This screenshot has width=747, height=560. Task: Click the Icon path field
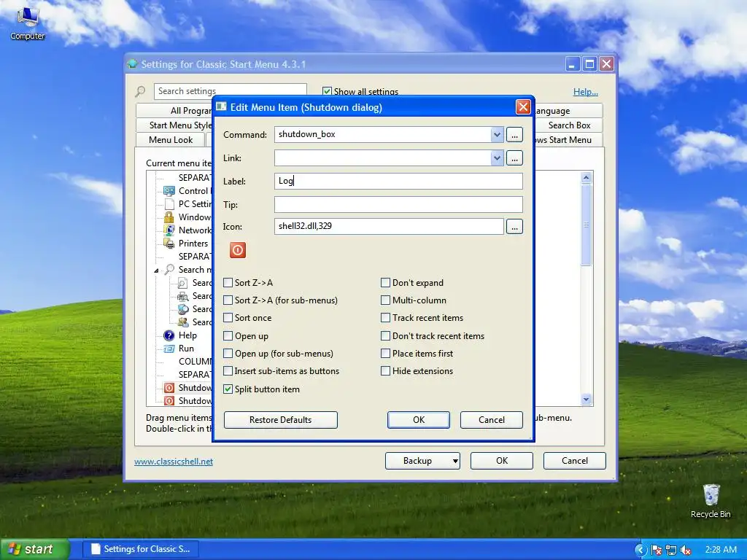[389, 226]
